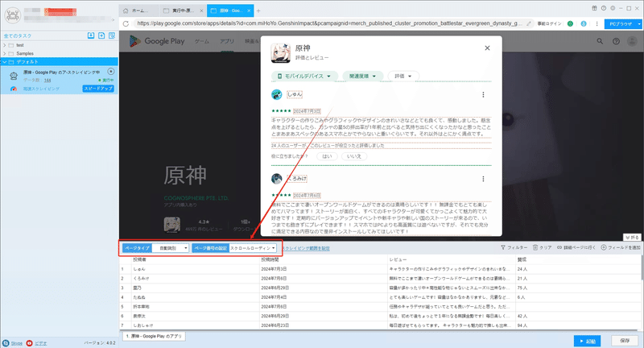Click the stop icon on the 原神 running task
The width and height of the screenshot is (644, 348).
[110, 72]
